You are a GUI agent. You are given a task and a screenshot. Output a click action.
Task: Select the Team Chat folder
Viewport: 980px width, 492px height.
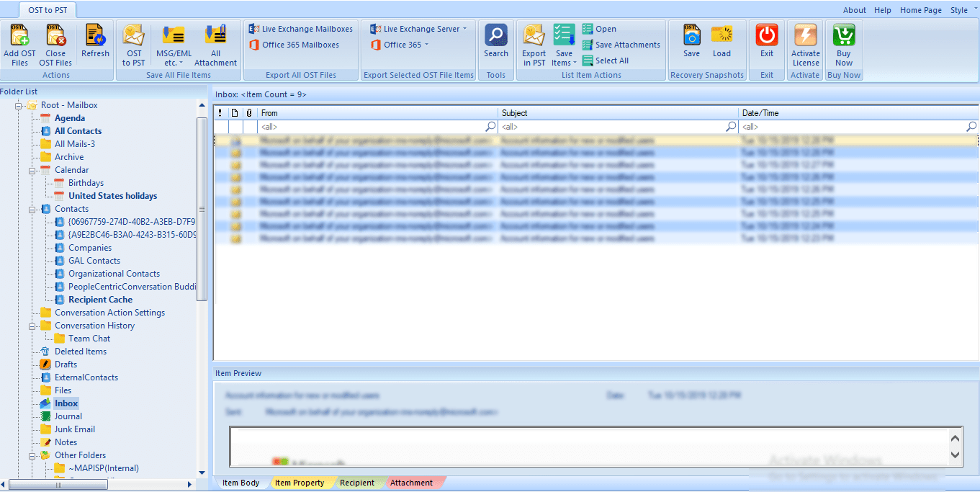(89, 339)
